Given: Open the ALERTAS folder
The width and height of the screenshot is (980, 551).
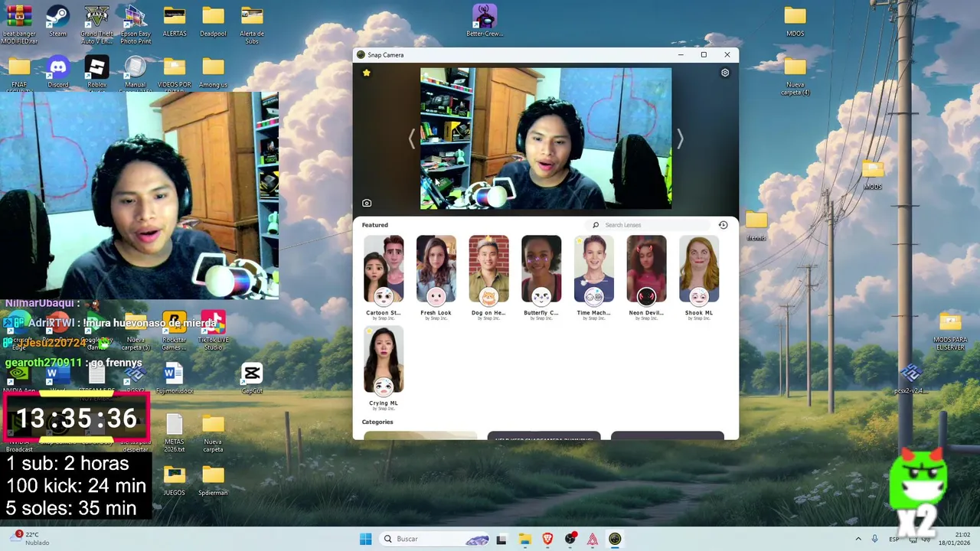Looking at the screenshot, I should [175, 21].
